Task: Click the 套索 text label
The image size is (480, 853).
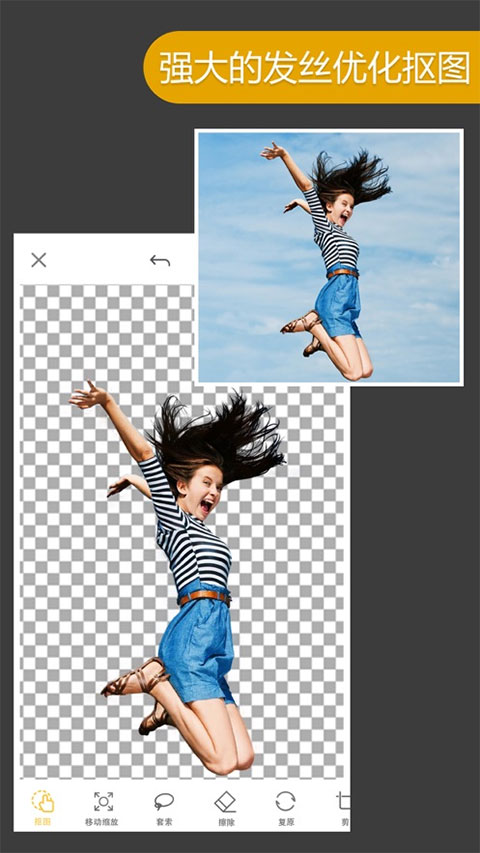Action: point(164,822)
